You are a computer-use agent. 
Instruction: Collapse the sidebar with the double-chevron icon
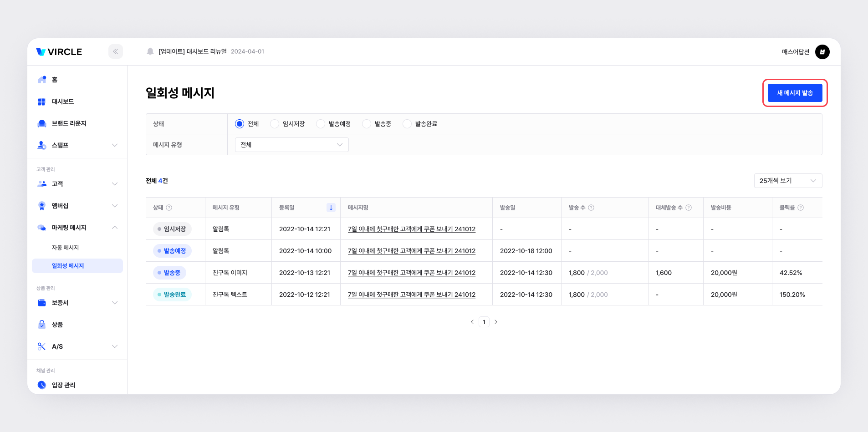pos(116,51)
